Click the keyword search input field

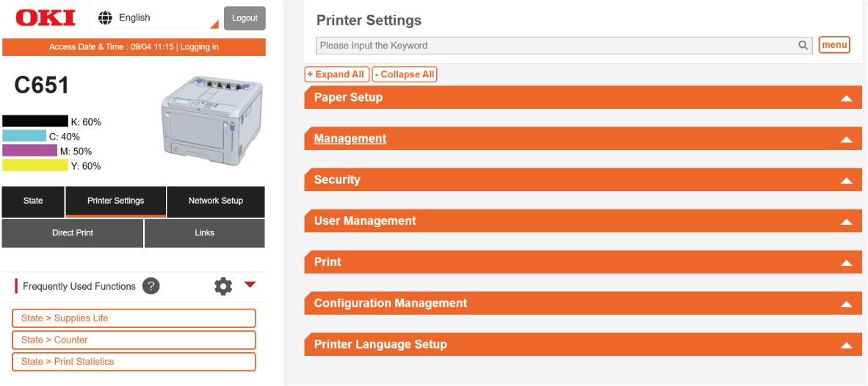pos(557,46)
